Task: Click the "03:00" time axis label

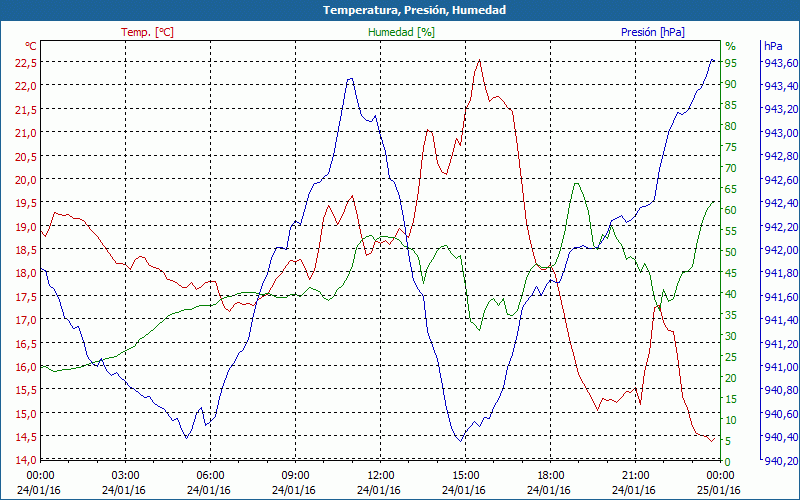Action: [126, 476]
